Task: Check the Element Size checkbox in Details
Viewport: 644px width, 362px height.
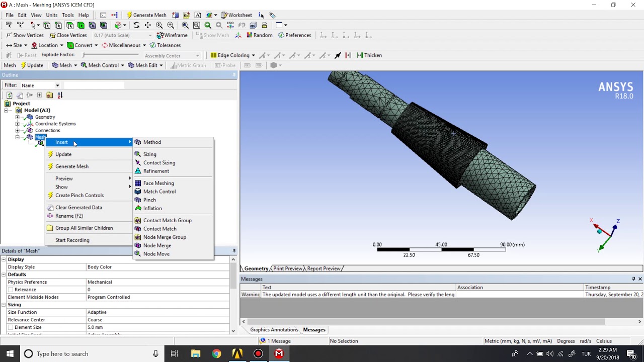Action: pos(10,327)
